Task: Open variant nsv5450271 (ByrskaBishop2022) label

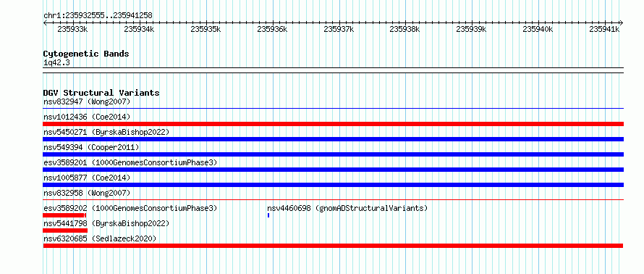Action: [106, 132]
